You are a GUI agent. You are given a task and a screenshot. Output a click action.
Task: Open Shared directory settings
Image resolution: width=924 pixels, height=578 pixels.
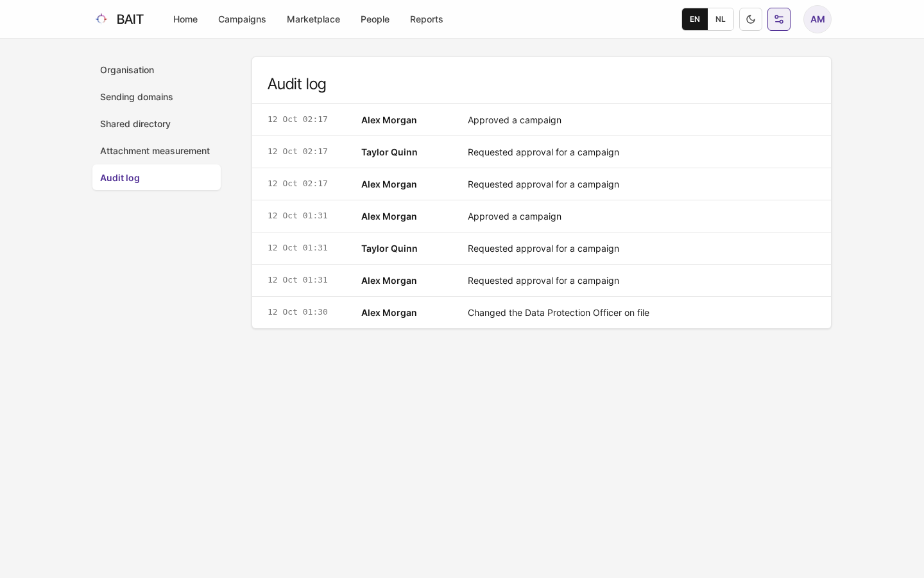(x=157, y=123)
